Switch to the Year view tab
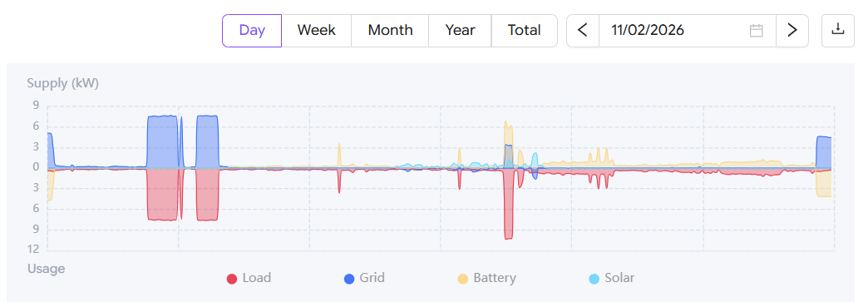The width and height of the screenshot is (868, 302). (460, 31)
